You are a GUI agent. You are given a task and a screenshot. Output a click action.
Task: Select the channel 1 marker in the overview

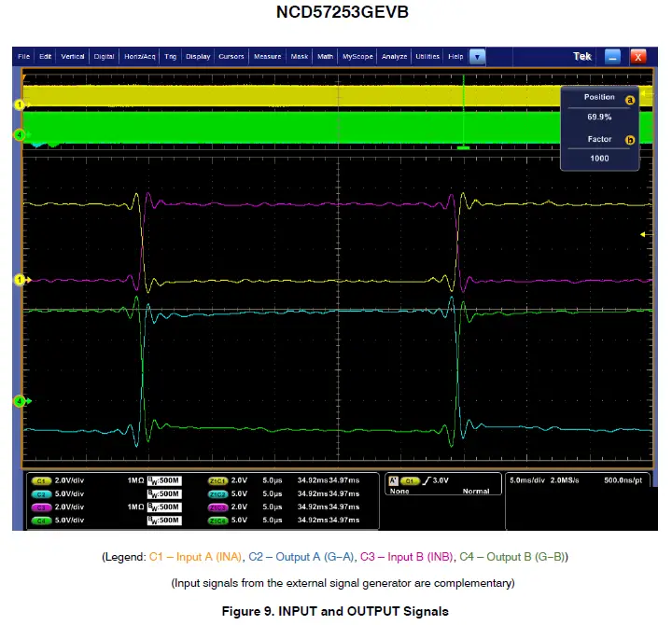pos(20,104)
